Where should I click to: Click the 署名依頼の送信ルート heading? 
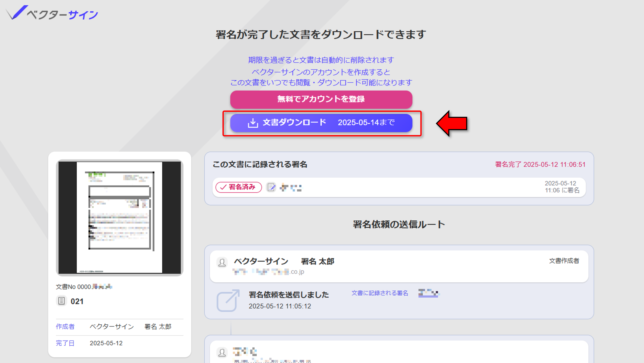point(399,224)
